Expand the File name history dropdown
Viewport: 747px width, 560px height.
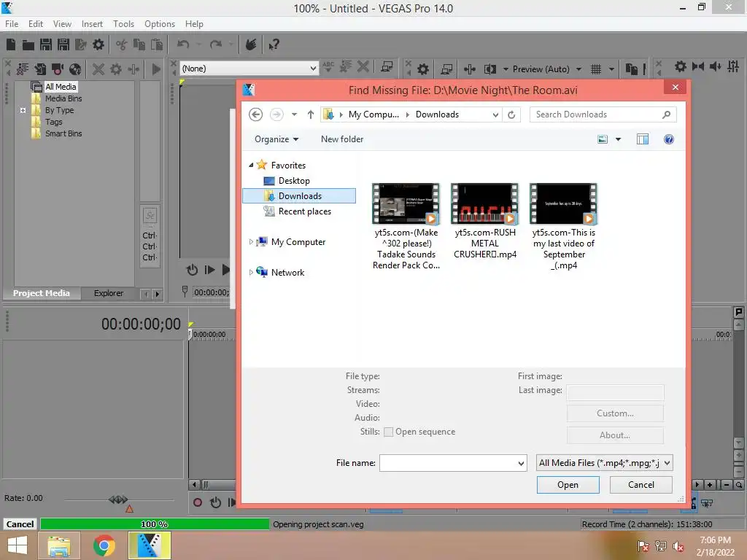[x=521, y=463]
